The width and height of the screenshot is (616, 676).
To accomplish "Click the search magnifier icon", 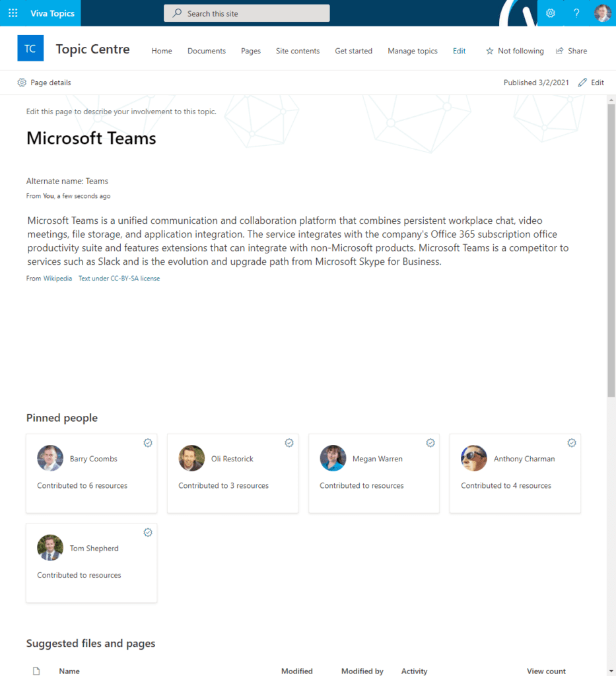I will [x=177, y=13].
